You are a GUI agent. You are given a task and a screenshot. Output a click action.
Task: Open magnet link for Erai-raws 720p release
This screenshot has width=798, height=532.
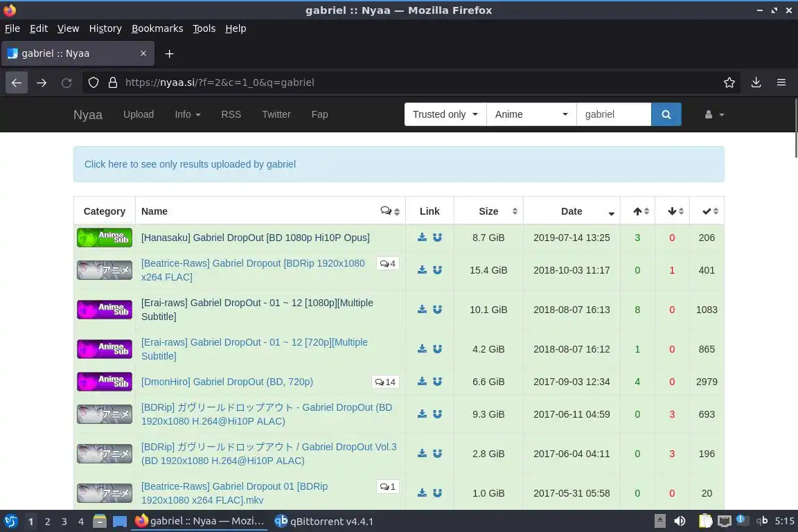click(437, 348)
